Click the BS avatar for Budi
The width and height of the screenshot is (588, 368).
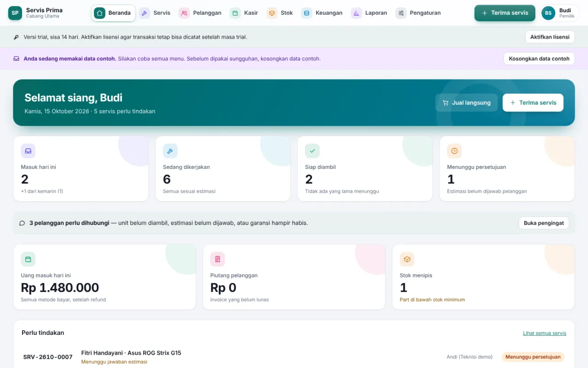point(548,13)
